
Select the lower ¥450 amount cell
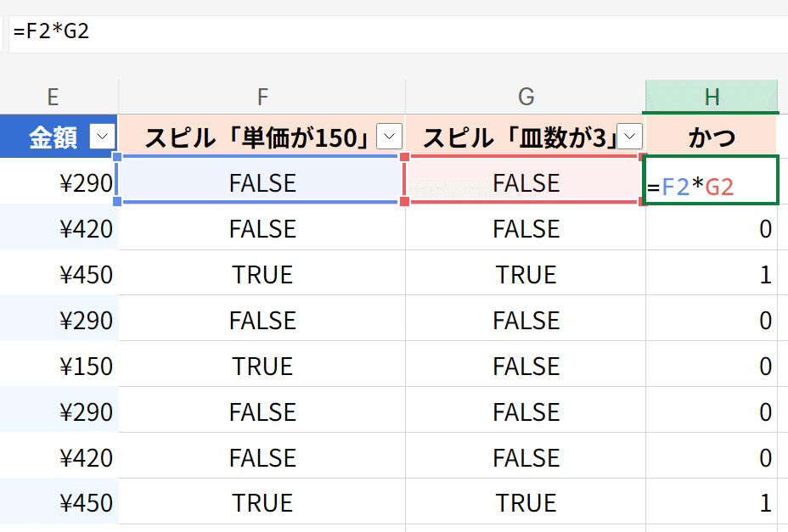click(59, 501)
